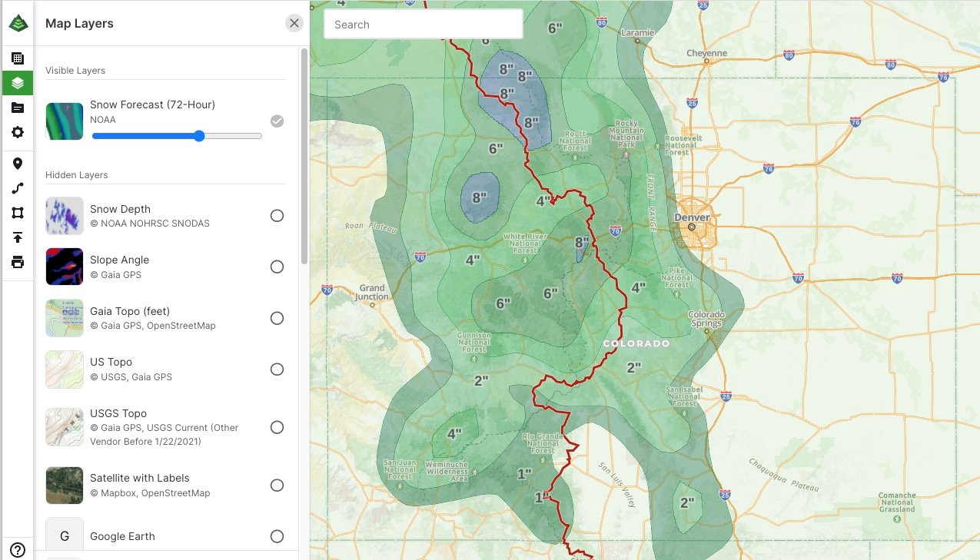Enable Satellite with Labels layer
The image size is (980, 560).
point(277,485)
